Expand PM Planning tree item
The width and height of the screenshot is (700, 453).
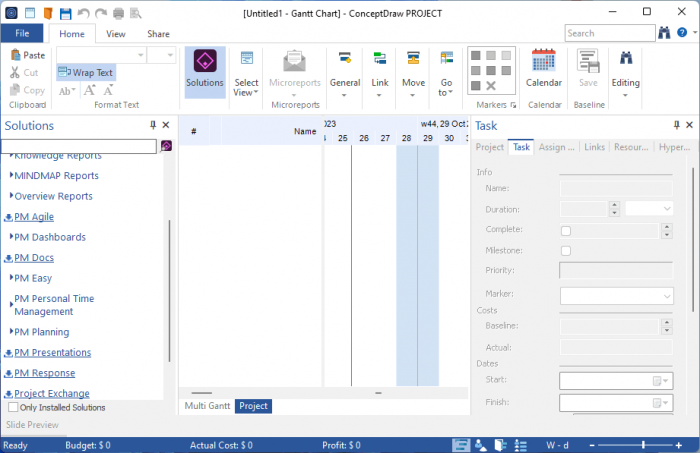click(12, 331)
